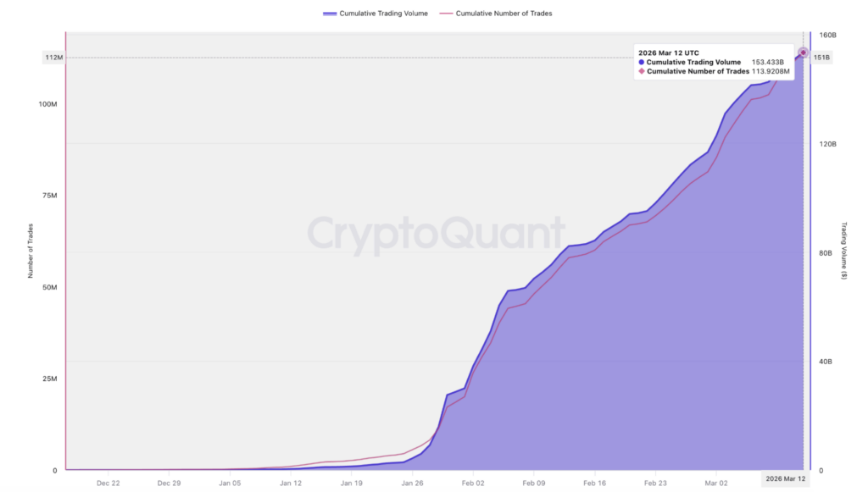
Task: Click the 112M crosshair label on left axis
Action: tap(53, 58)
